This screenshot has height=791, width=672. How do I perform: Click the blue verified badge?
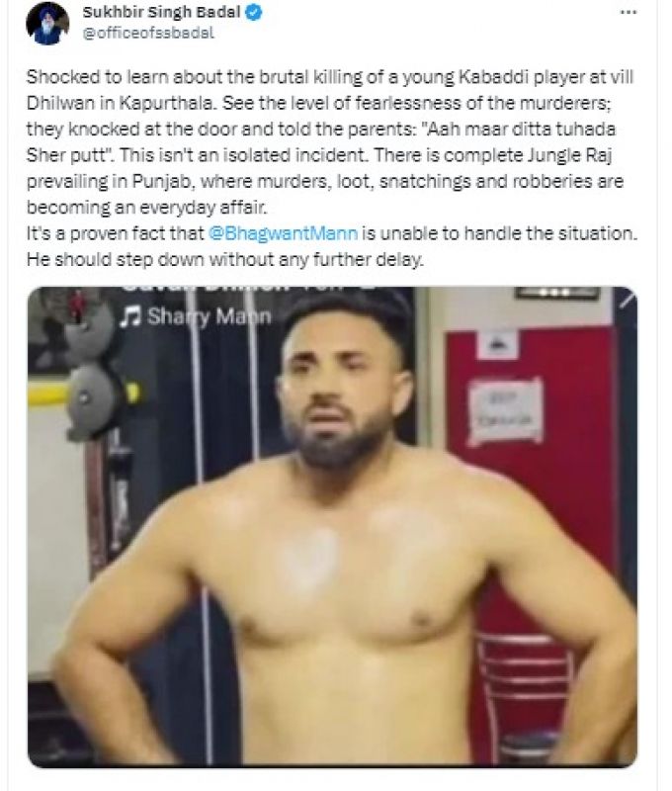(253, 13)
